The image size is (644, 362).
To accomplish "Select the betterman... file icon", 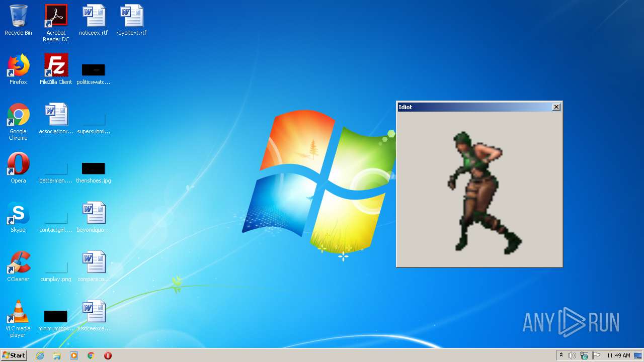I will click(x=56, y=172).
